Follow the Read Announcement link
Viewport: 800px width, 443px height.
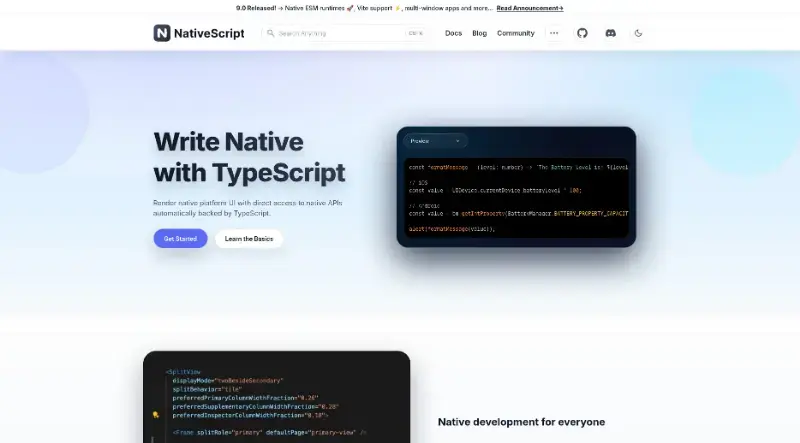530,8
